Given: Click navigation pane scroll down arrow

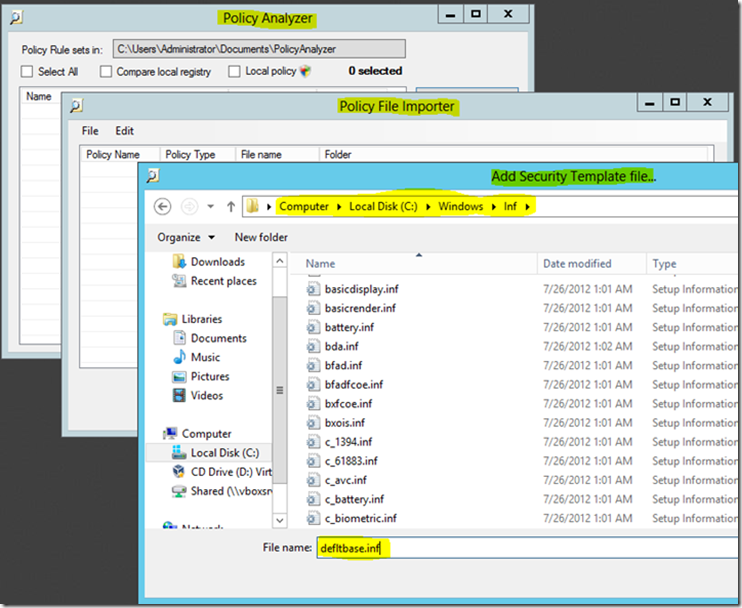Looking at the screenshot, I should point(280,520).
